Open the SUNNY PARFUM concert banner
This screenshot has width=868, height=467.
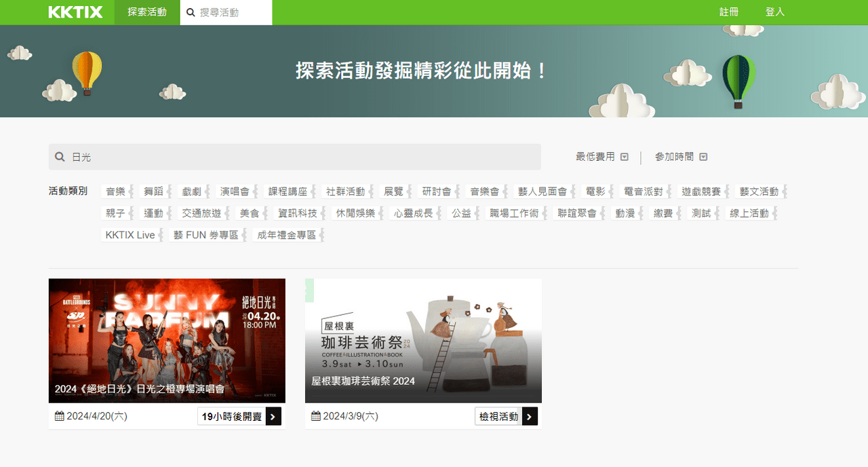click(x=167, y=339)
